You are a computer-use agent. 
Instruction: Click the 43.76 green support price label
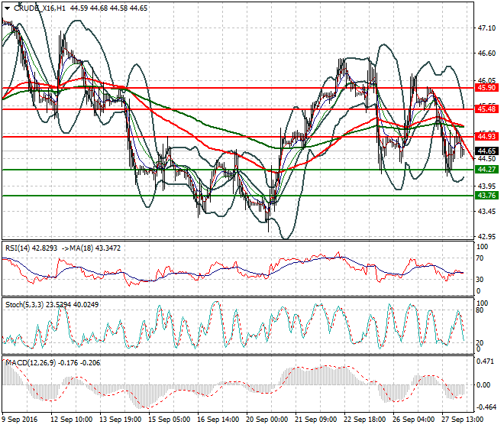[486, 196]
